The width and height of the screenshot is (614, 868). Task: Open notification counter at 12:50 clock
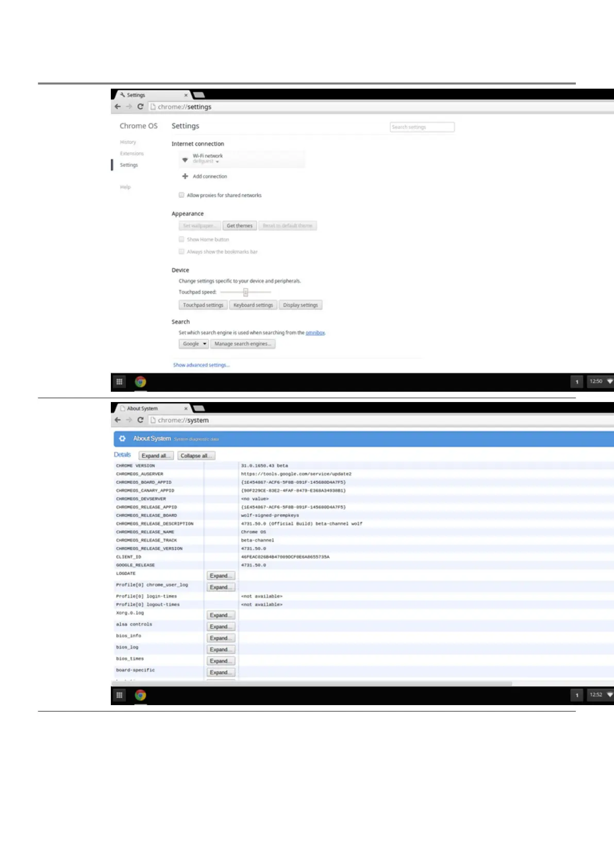tap(577, 382)
